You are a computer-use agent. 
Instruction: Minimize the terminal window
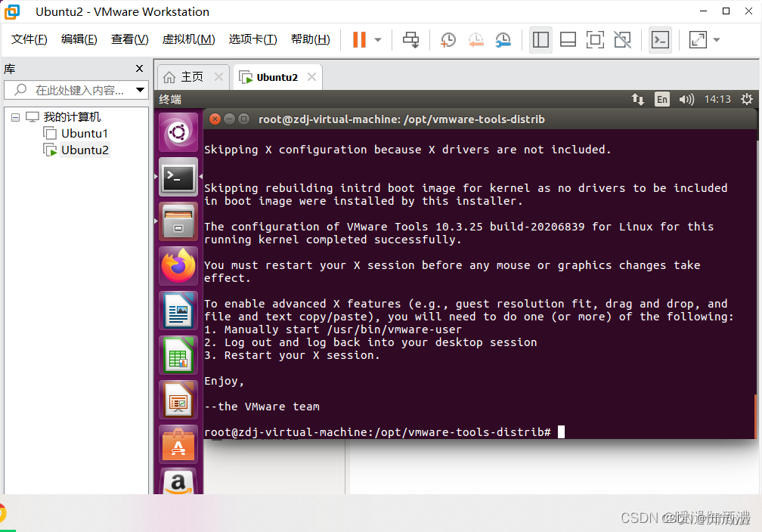pyautogui.click(x=229, y=119)
